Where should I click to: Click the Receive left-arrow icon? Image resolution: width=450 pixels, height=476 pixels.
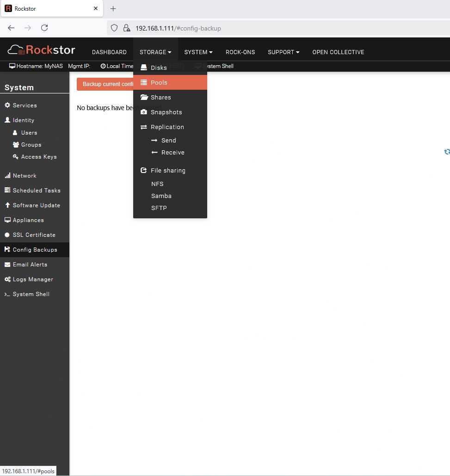coord(154,152)
